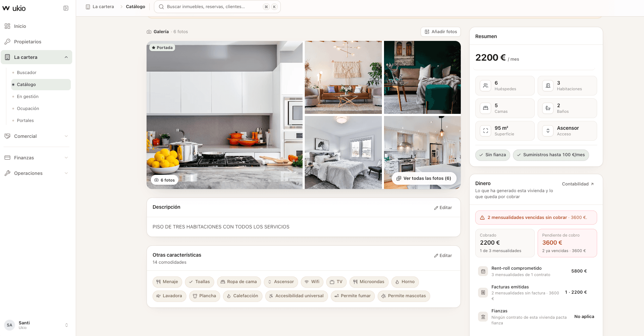This screenshot has height=336, width=644.
Task: Open the Portales page
Action: (41, 121)
